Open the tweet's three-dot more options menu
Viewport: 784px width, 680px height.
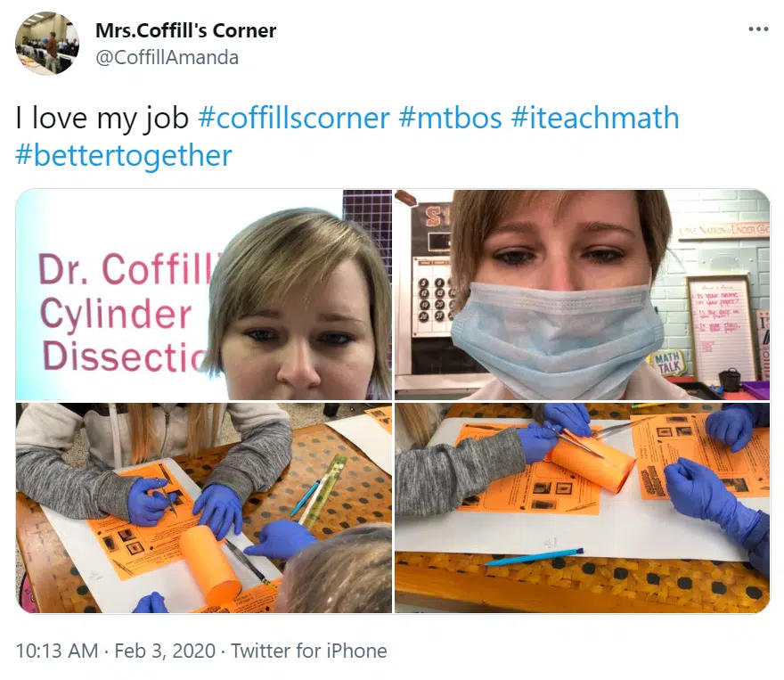(x=758, y=29)
